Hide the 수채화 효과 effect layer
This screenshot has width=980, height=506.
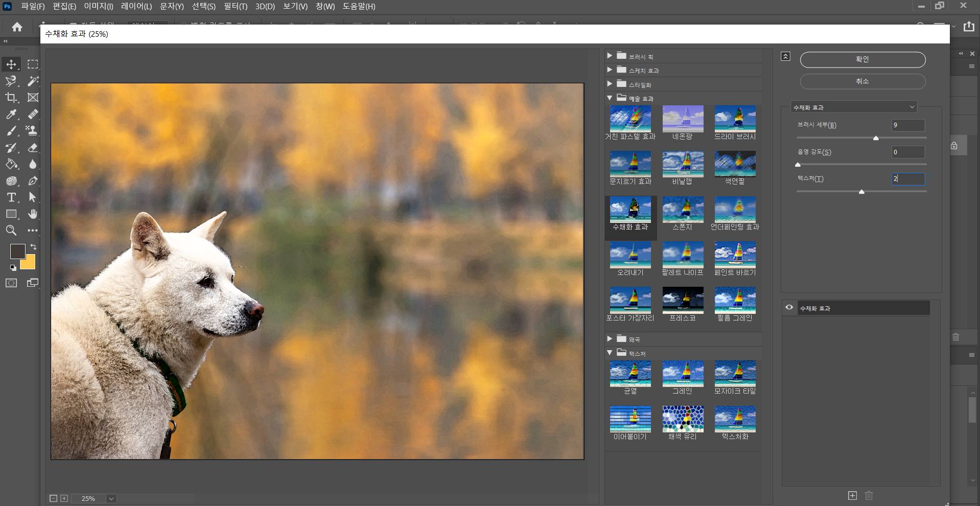789,308
